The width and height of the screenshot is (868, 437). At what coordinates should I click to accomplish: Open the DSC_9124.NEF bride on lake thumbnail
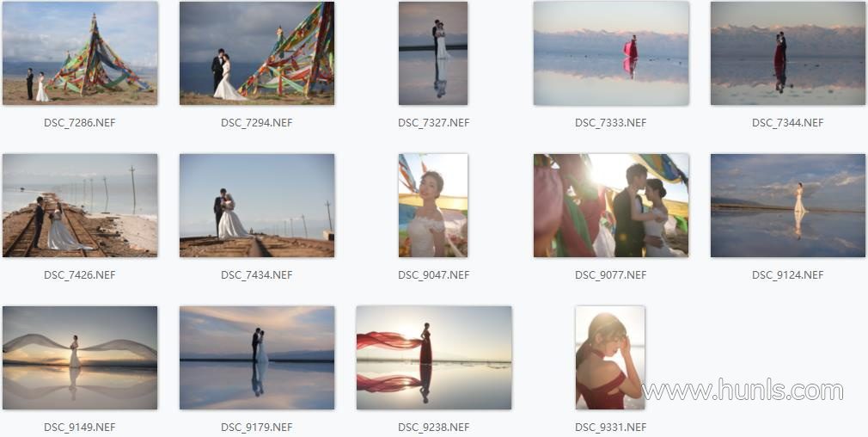788,206
